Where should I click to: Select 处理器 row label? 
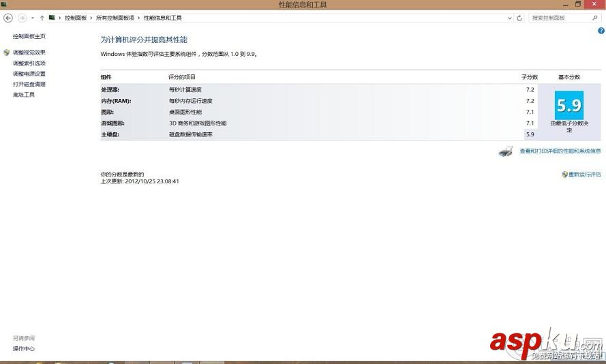point(110,90)
